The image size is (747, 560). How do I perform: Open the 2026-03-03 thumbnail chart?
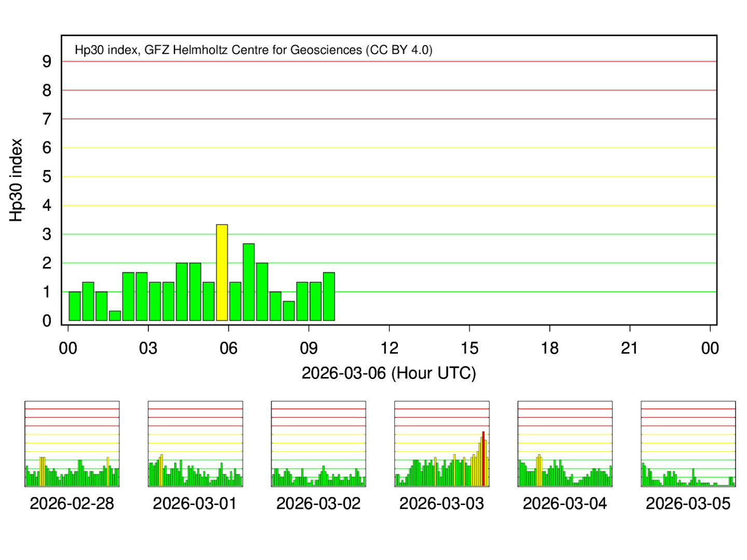(441, 444)
